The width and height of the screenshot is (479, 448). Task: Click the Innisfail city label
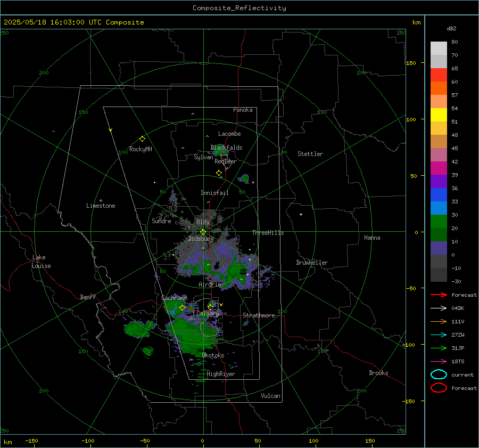click(214, 193)
